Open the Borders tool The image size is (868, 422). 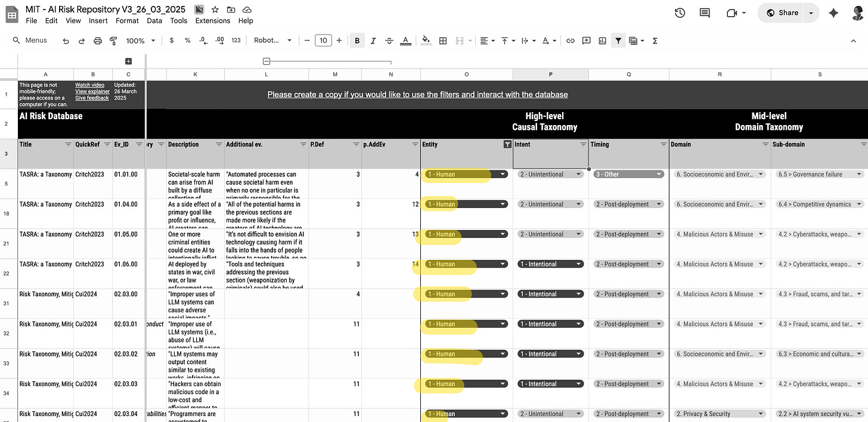click(x=443, y=41)
